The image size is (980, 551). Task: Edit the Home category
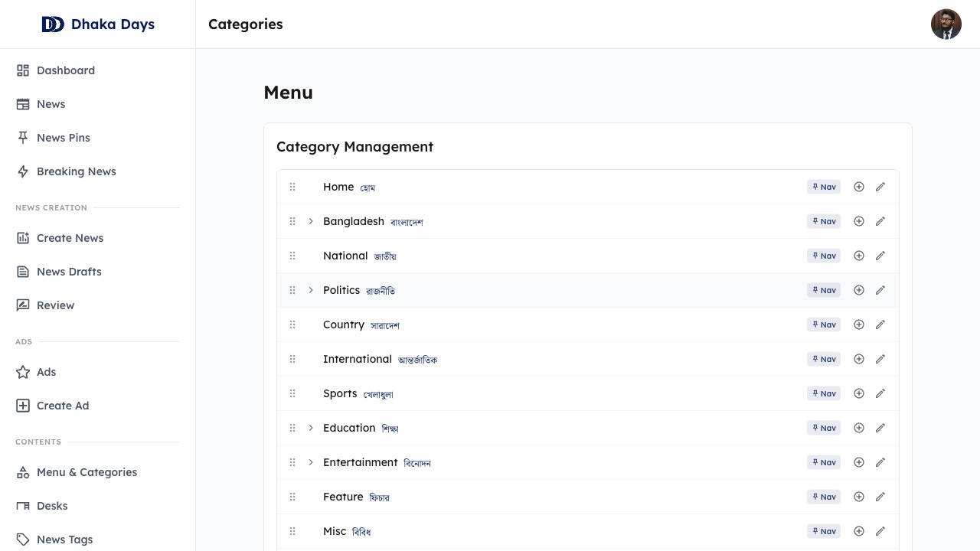880,187
